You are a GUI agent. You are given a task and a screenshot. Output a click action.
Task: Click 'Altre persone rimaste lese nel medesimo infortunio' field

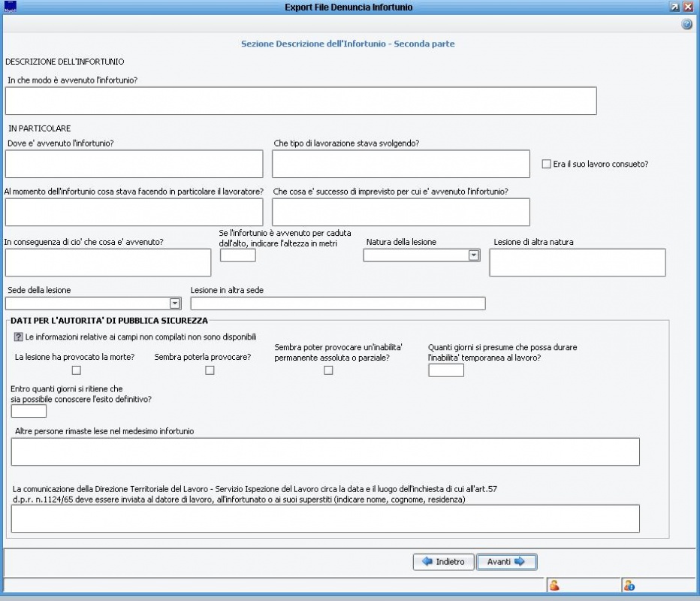pos(325,452)
